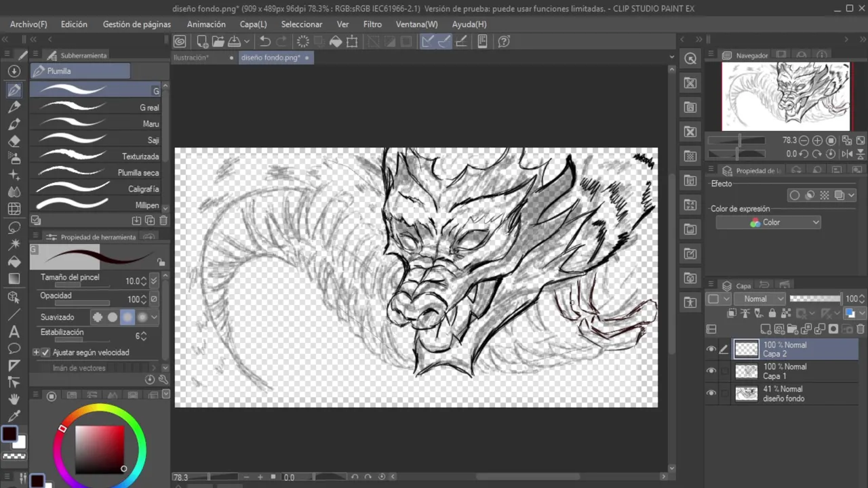Select the Eraser tool

pos(14,142)
